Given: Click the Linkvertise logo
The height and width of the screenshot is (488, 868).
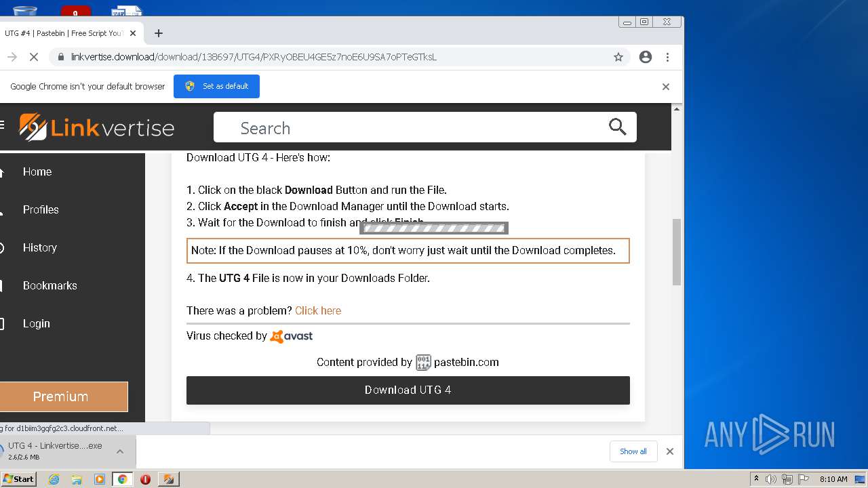Looking at the screenshot, I should click(x=96, y=127).
